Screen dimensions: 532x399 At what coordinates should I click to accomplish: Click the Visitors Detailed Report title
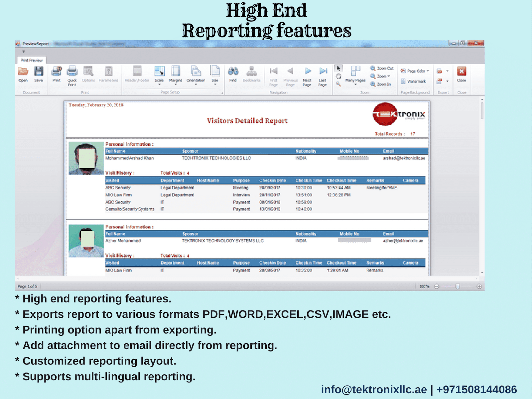[x=247, y=121]
